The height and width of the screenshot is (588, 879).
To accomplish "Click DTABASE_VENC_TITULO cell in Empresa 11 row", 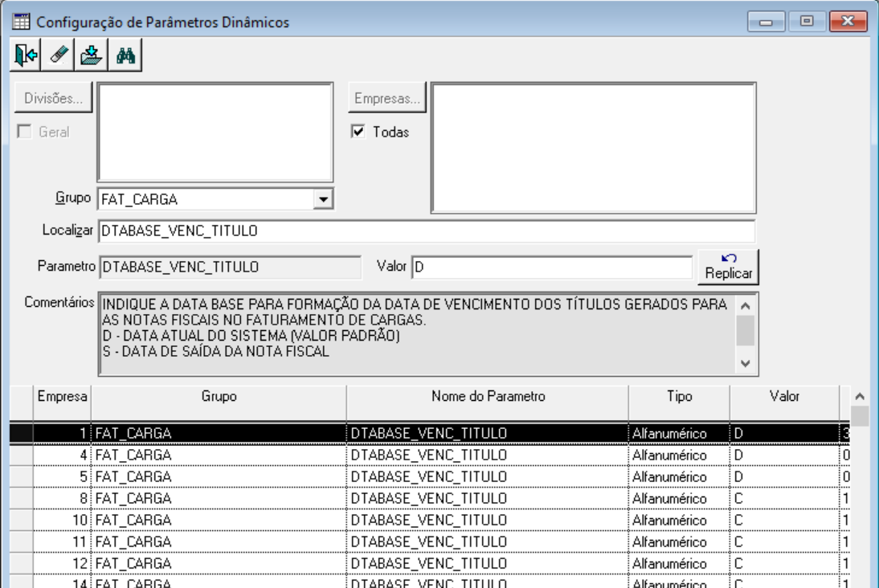I will [x=488, y=542].
